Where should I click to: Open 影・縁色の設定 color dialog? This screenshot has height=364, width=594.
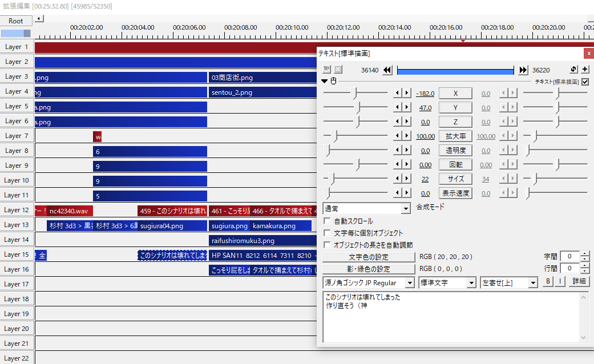(369, 269)
